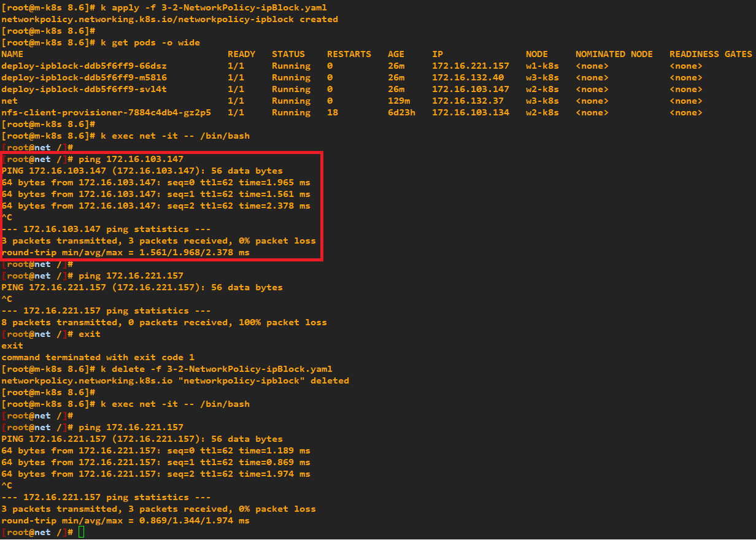Click ping reply line with time=0.869 ms

[x=156, y=462]
